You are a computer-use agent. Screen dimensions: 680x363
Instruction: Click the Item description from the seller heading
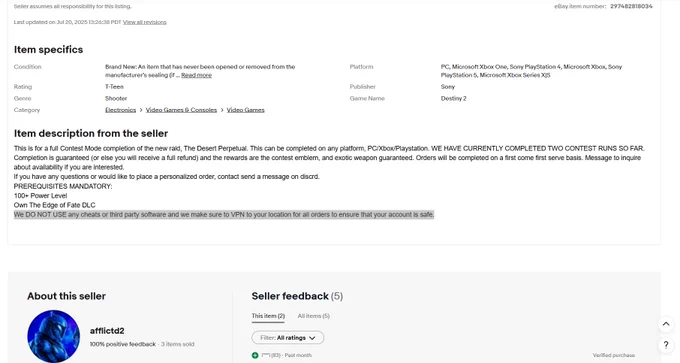click(x=91, y=134)
